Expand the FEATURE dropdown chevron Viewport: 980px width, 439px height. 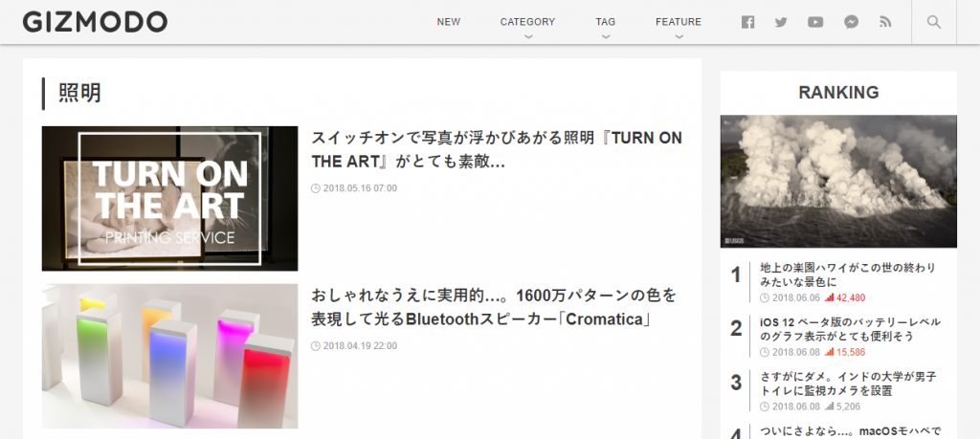click(x=679, y=37)
